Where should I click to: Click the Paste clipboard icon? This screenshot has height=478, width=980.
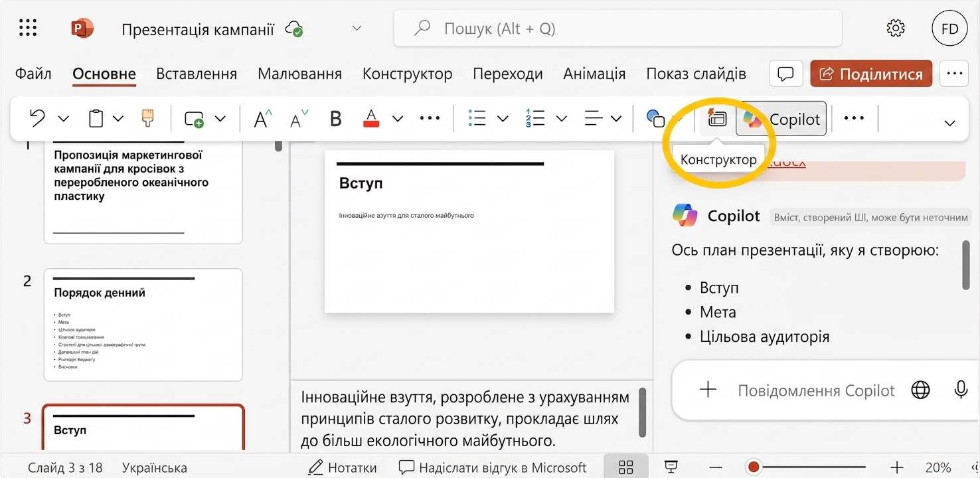96,118
